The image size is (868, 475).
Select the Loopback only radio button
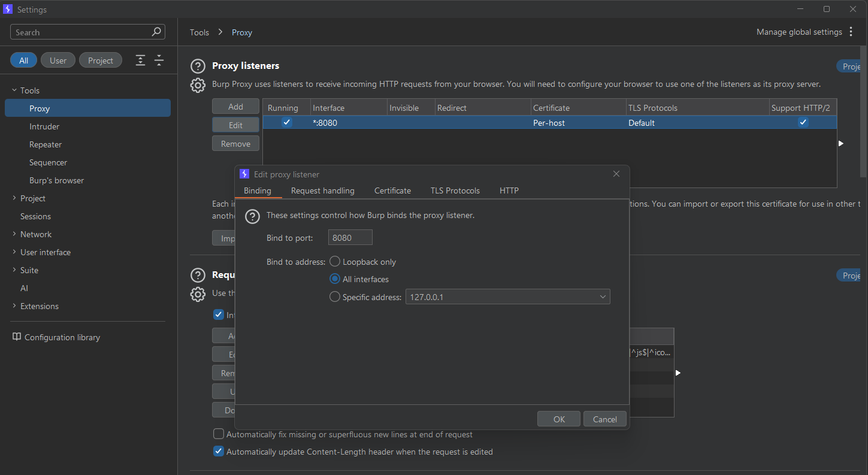point(335,261)
